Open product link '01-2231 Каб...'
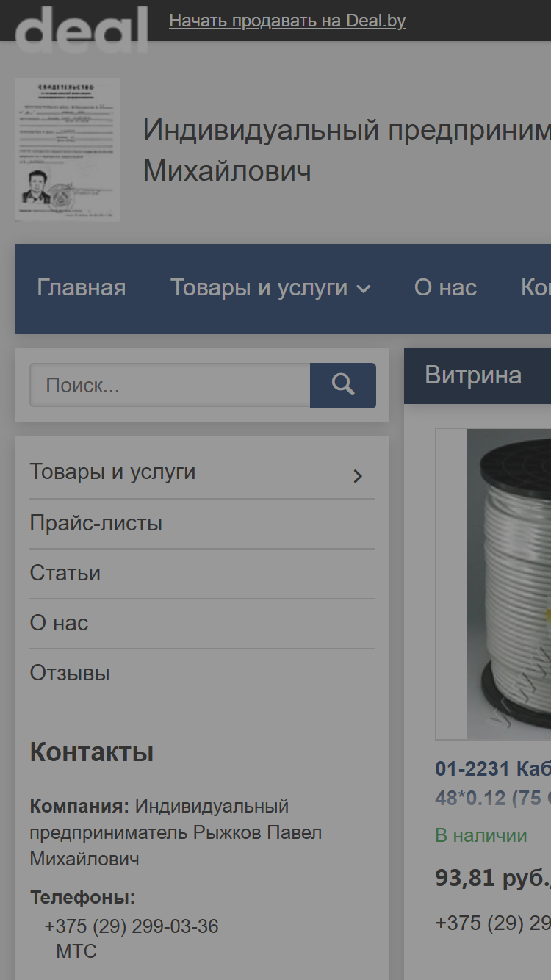Screen dimensions: 551x980 (493, 783)
